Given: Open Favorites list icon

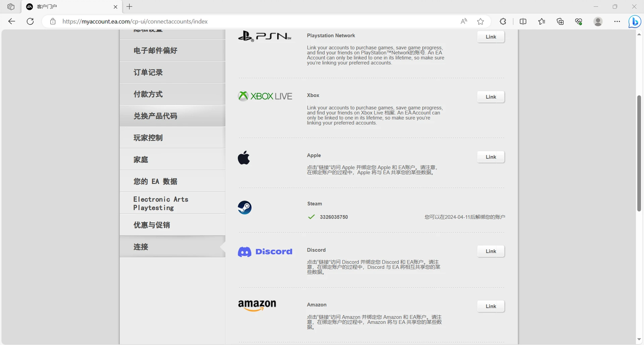Looking at the screenshot, I should 542,22.
